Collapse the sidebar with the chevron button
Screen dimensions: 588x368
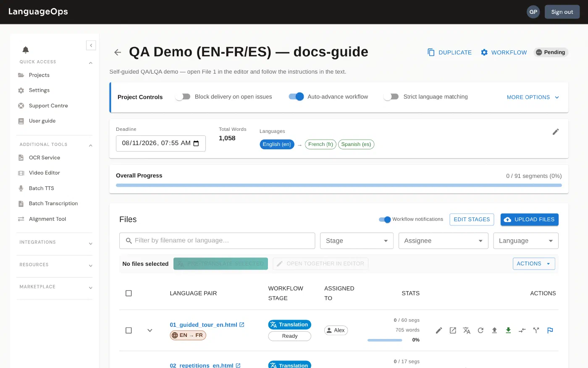point(91,45)
